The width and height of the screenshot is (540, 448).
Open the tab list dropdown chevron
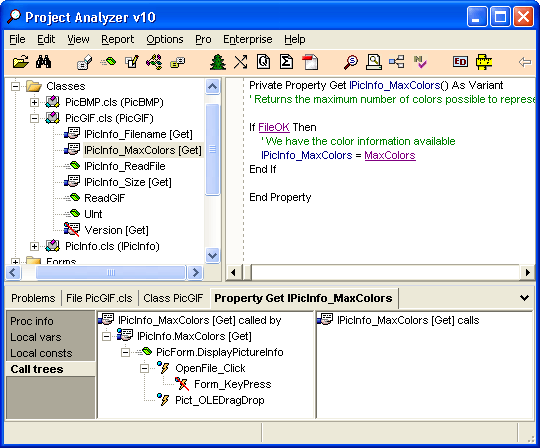(524, 298)
